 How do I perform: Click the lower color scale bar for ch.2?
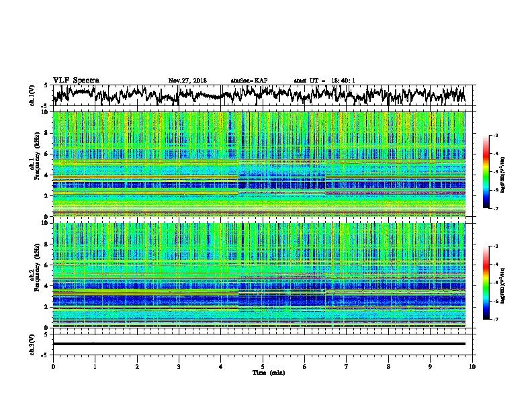tap(486, 283)
